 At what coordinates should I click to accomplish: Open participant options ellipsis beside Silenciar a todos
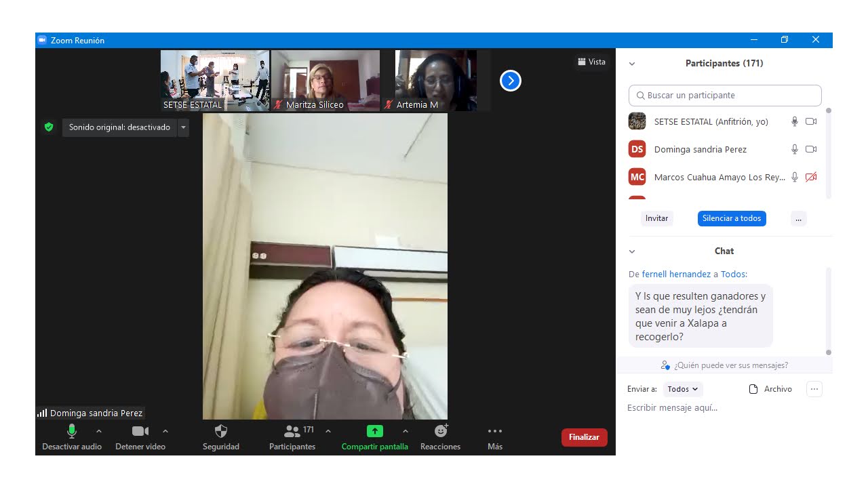(799, 218)
